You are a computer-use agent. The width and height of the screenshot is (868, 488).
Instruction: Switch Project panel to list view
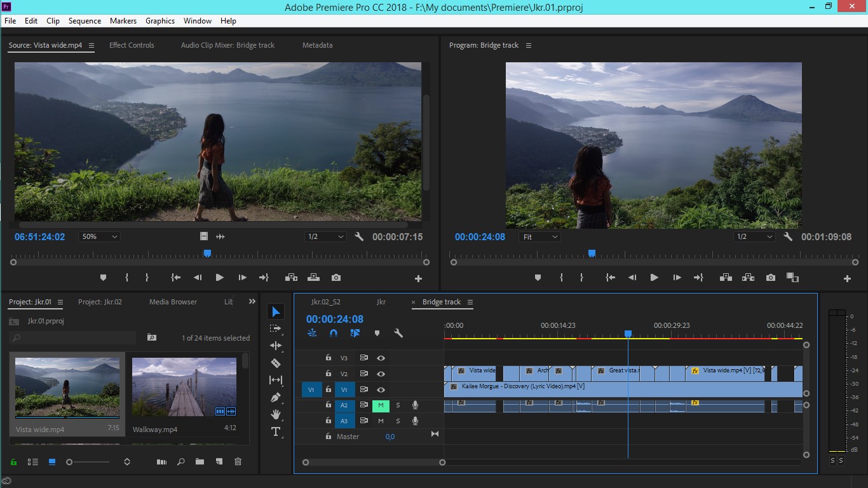(x=33, y=462)
